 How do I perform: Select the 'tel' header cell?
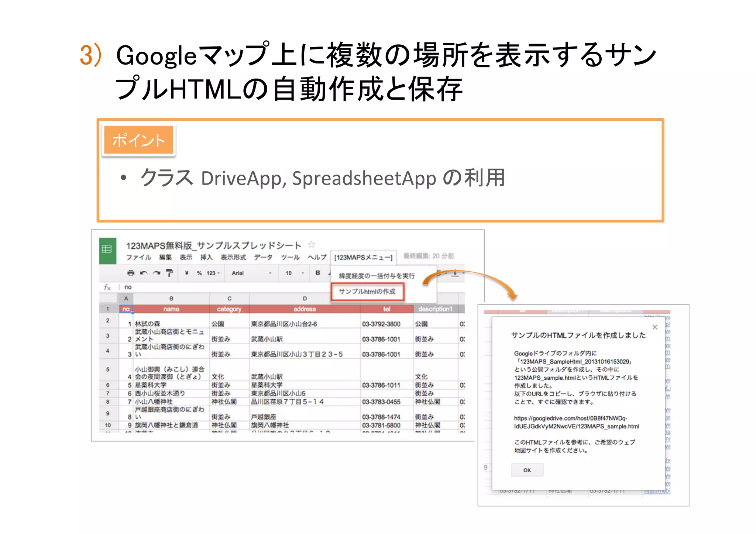coord(386,309)
